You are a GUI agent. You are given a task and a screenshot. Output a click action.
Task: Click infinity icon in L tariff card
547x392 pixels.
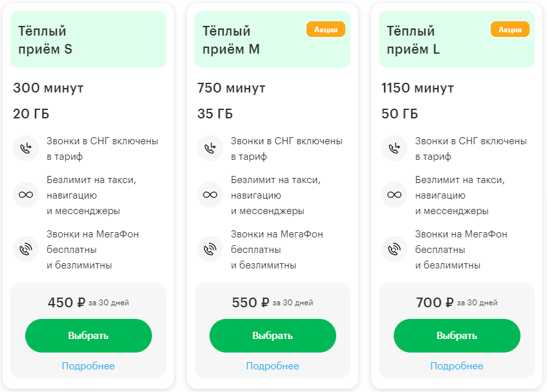click(x=394, y=194)
